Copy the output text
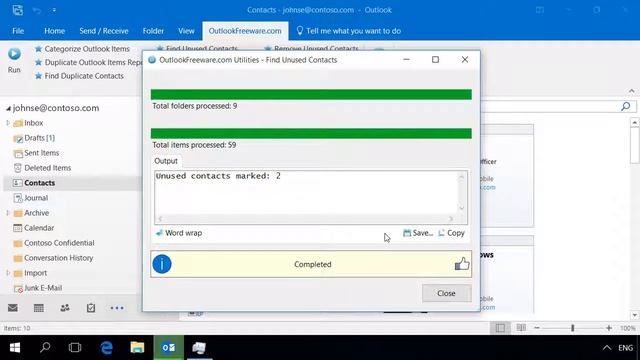640x360 pixels. tap(451, 233)
